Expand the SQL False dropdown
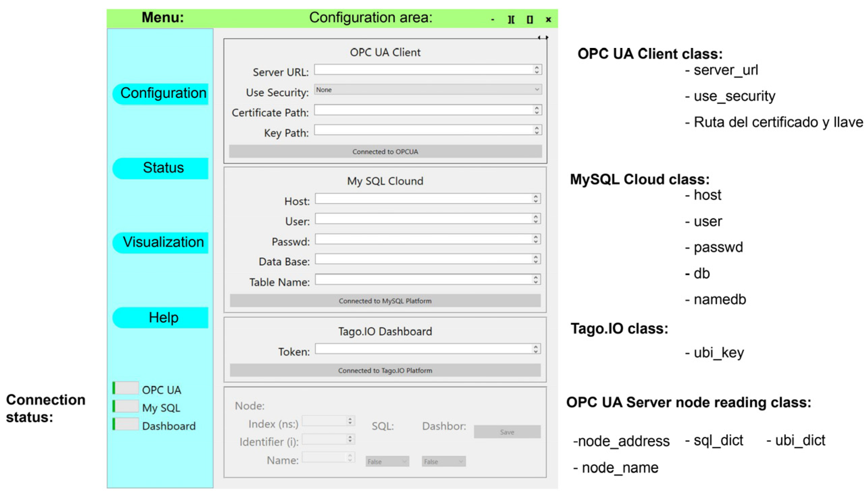868x500 pixels. click(387, 461)
